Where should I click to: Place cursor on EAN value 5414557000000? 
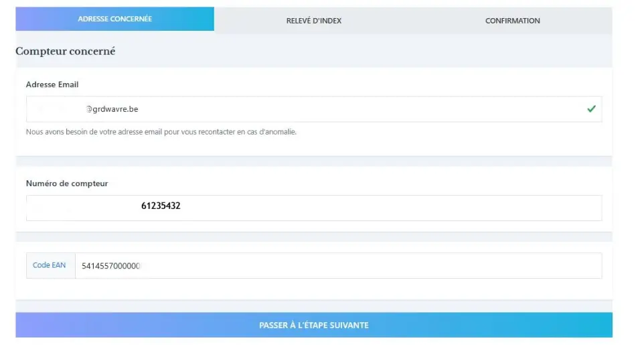(x=110, y=266)
